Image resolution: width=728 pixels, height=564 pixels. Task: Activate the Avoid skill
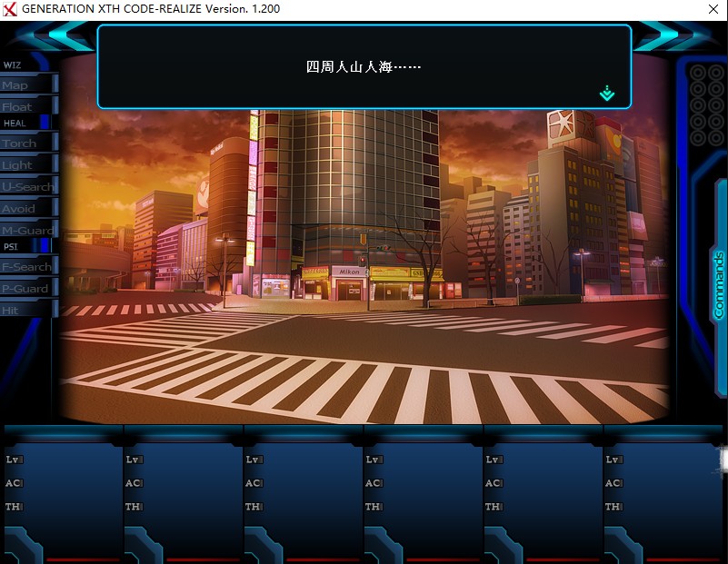pos(27,208)
